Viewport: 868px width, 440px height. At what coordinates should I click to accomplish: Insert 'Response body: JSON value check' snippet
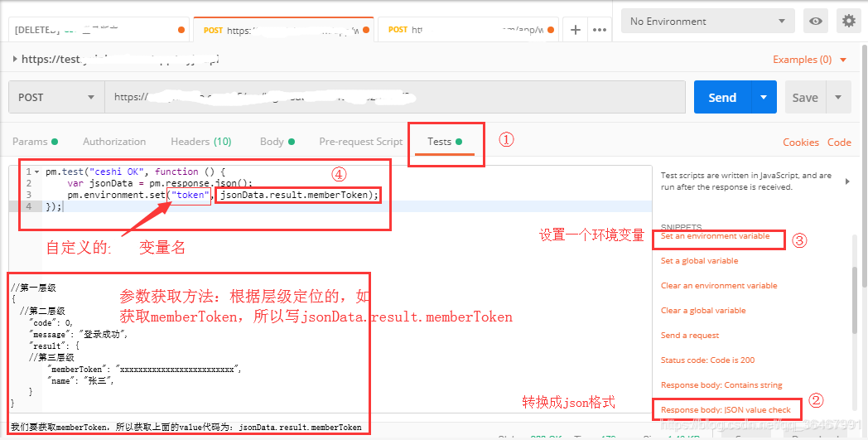(x=726, y=409)
